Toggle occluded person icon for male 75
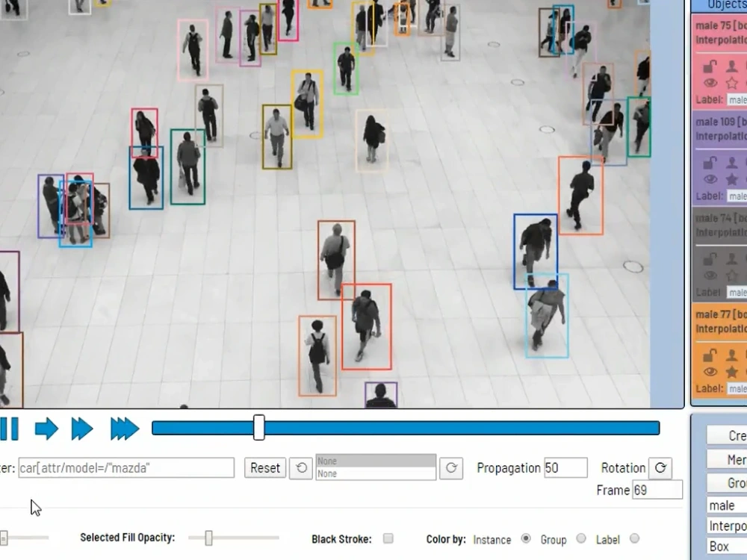This screenshot has width=747, height=560. [732, 66]
